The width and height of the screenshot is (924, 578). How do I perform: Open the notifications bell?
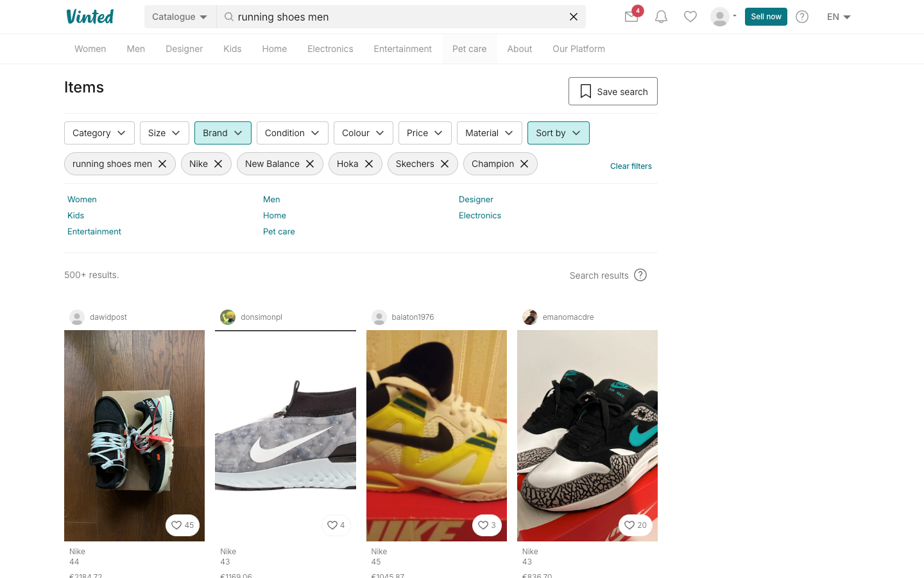661,17
